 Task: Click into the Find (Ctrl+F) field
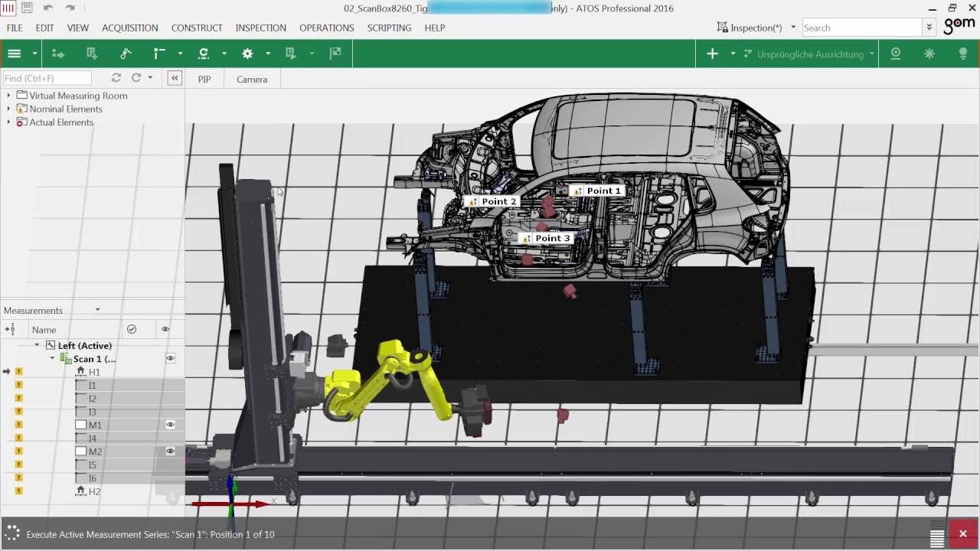47,78
